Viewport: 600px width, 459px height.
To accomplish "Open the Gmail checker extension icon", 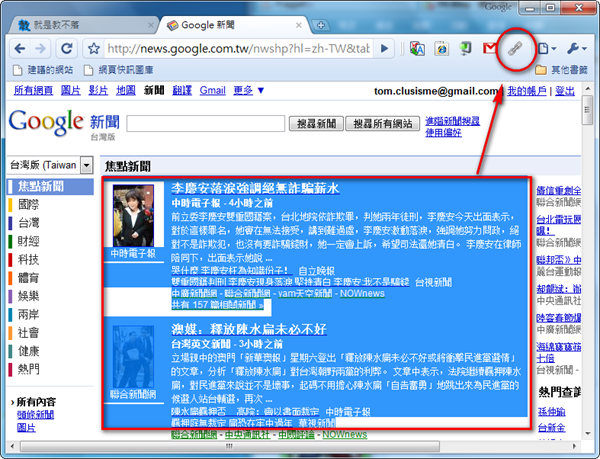I will 489,49.
